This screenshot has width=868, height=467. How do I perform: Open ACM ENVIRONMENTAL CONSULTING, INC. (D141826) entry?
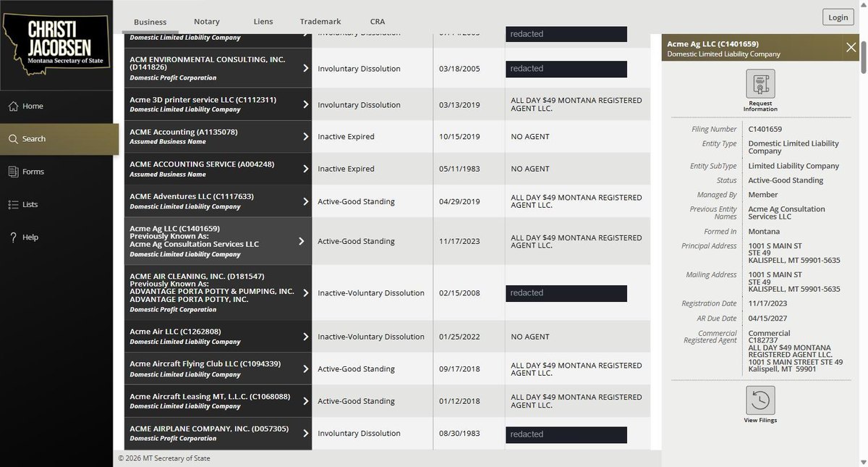click(x=207, y=62)
